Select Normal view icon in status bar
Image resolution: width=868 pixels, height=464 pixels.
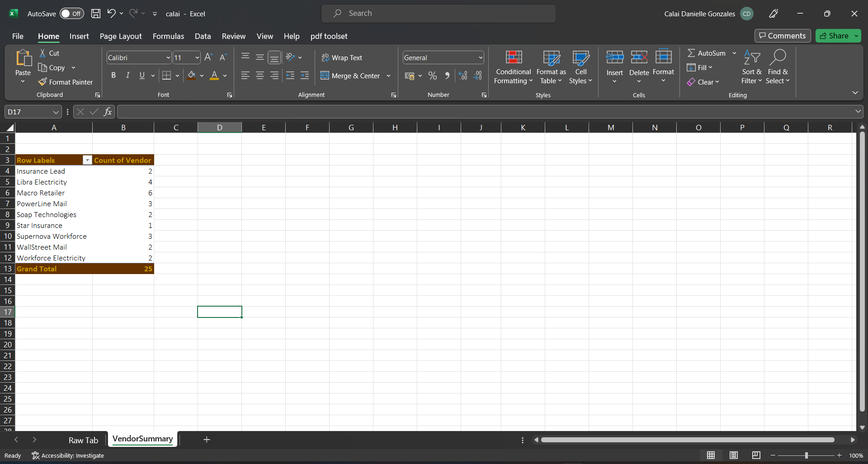[x=711, y=455]
